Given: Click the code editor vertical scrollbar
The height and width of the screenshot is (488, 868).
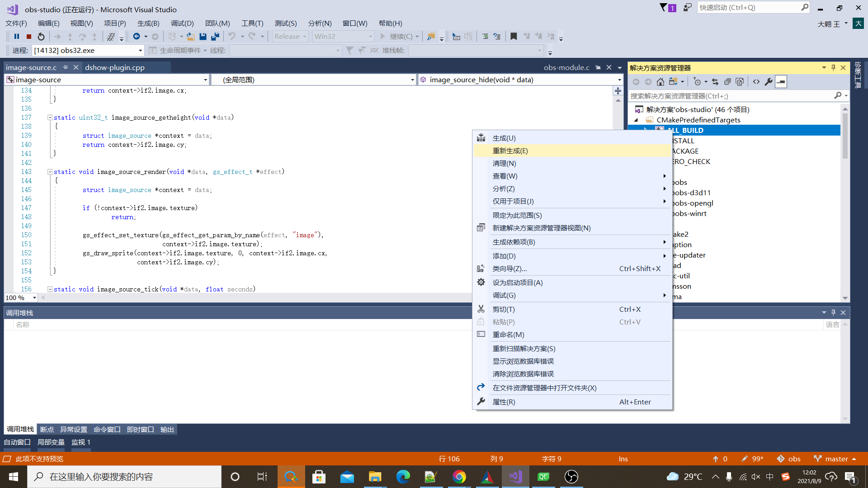Looking at the screenshot, I should [618, 194].
